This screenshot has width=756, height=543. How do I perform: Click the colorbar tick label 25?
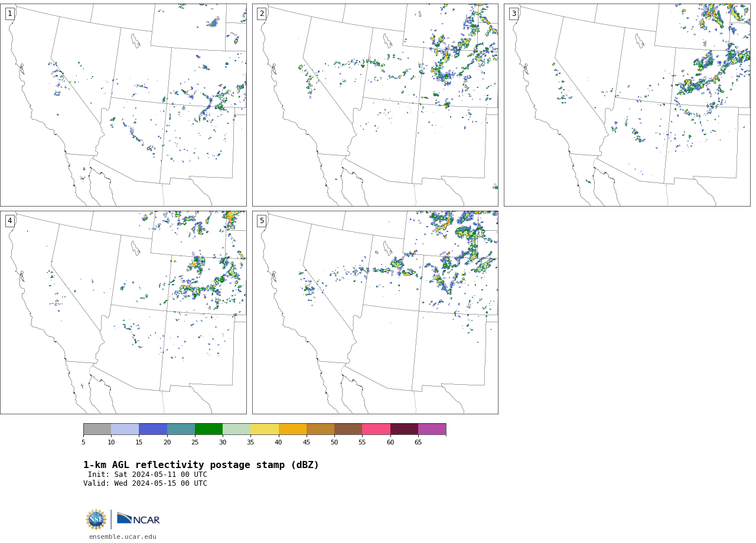coord(195,442)
